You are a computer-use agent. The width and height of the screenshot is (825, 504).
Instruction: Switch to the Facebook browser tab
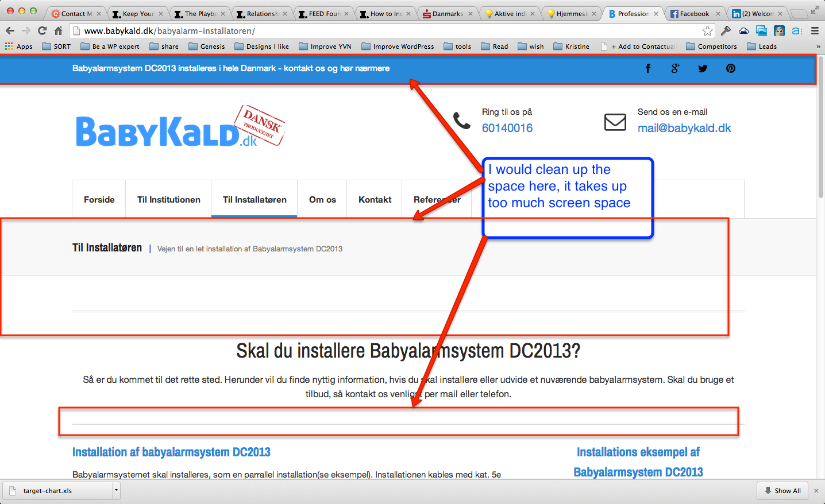tap(694, 14)
